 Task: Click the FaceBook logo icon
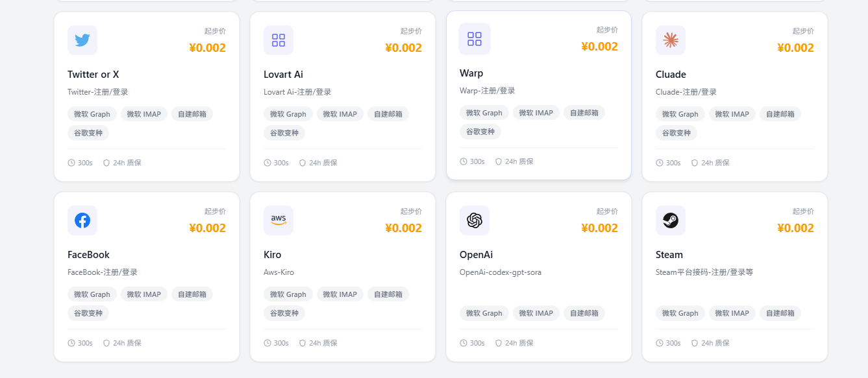click(x=82, y=220)
